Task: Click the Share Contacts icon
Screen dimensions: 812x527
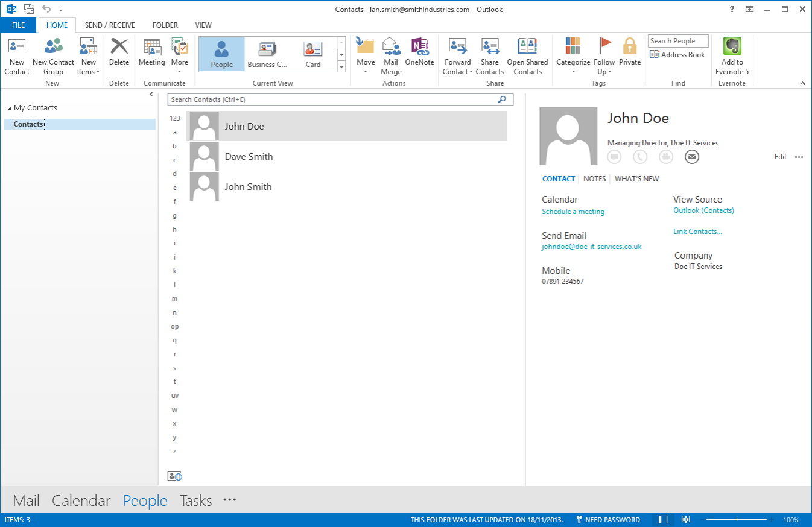Action: pyautogui.click(x=489, y=47)
